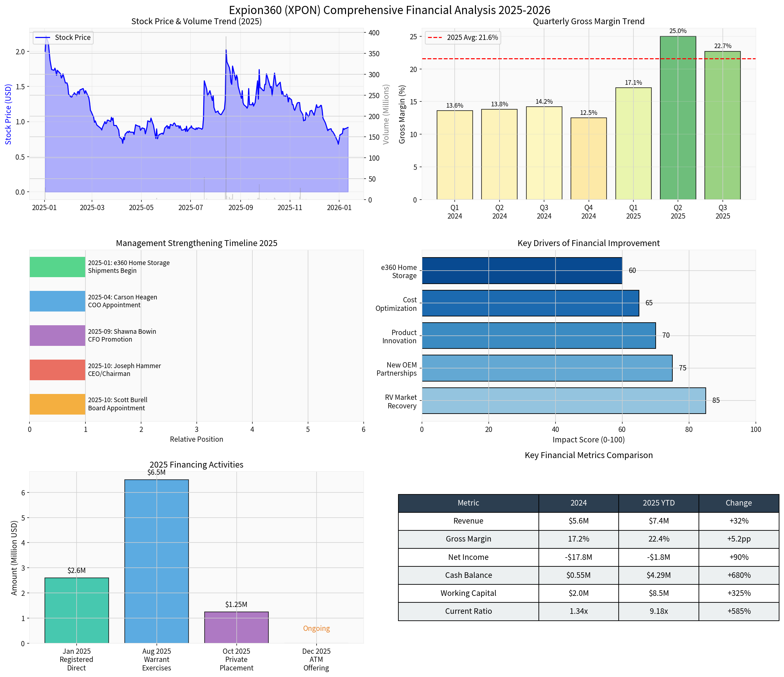The image size is (784, 677).
Task: Select the Q4 2024 bar showing 12.5%
Action: 588,159
